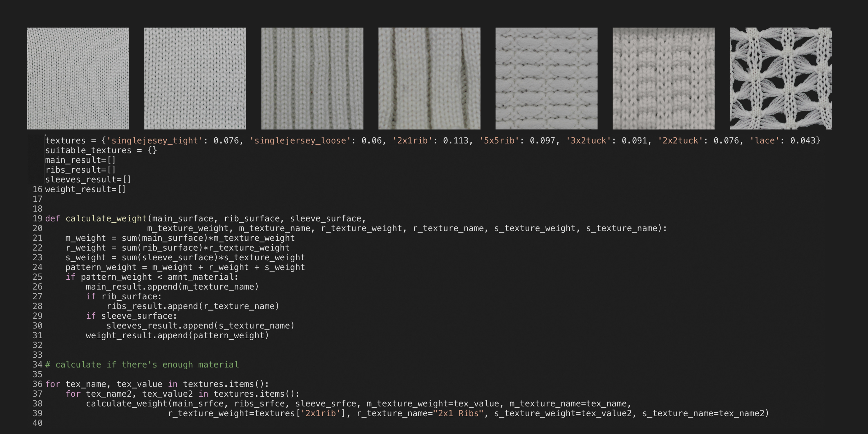Viewport: 868px width, 434px height.
Task: Click textures['2x1rib'] on line 39
Action: [300, 414]
